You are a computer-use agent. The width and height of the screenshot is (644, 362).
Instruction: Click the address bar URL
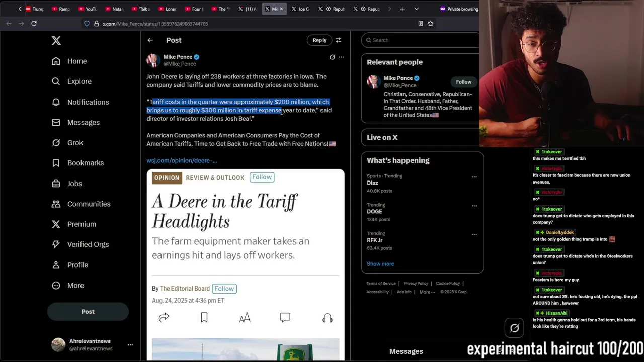[155, 24]
